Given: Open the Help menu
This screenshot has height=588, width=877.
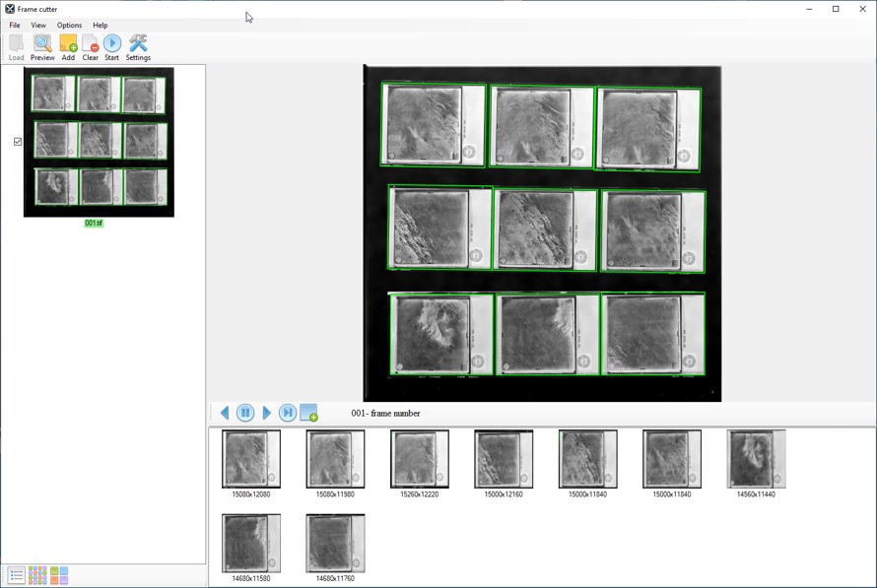Looking at the screenshot, I should pos(101,26).
